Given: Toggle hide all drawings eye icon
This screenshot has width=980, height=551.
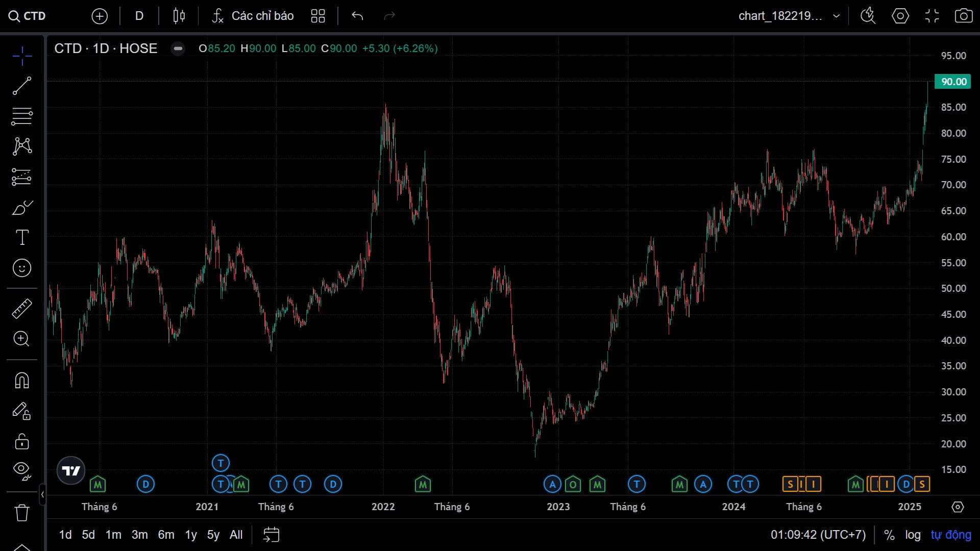Looking at the screenshot, I should [22, 470].
